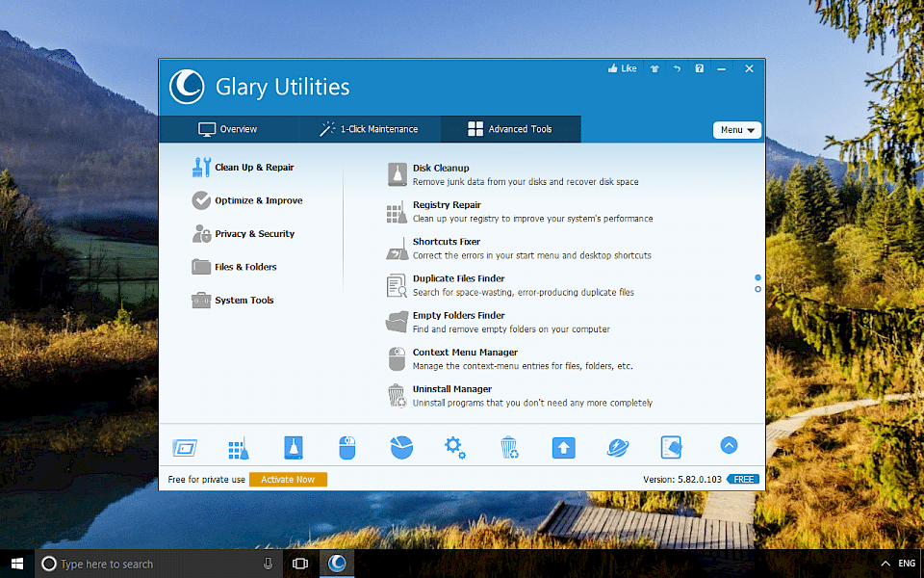Click the window-shaped Startup Manager icon in bottom bar

pos(185,448)
